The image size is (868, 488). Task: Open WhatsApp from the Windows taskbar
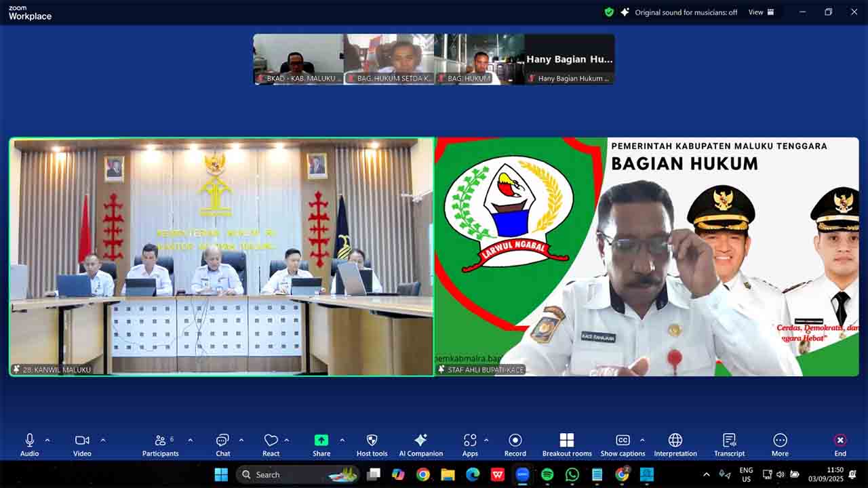[x=572, y=474]
